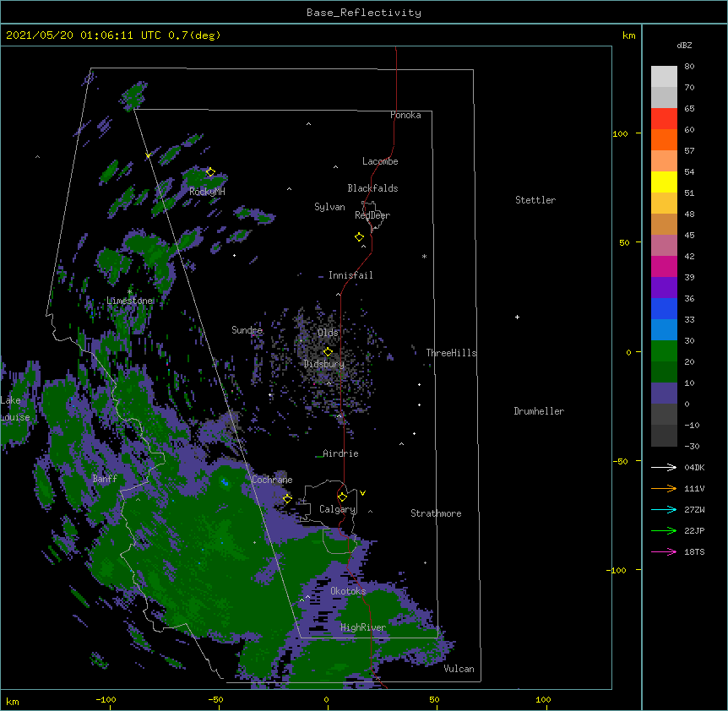728x711 pixels.
Task: Select the yellow 54 dBZ color swatch
Action: [x=664, y=182]
